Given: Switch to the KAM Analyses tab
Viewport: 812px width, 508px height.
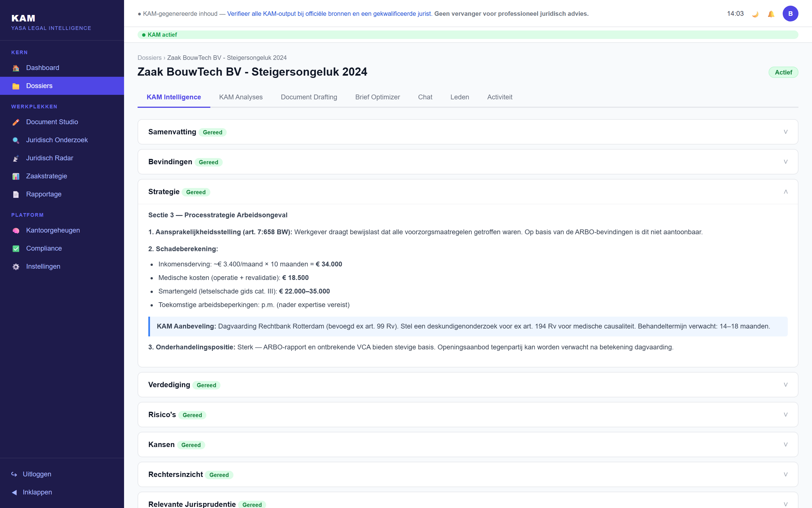Looking at the screenshot, I should click(x=240, y=97).
